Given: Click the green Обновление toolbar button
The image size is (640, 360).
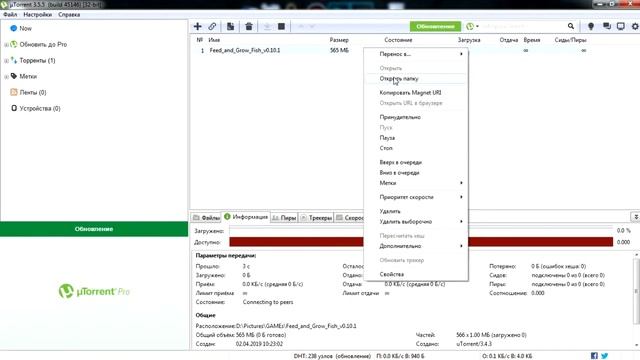Looking at the screenshot, I should click(435, 26).
